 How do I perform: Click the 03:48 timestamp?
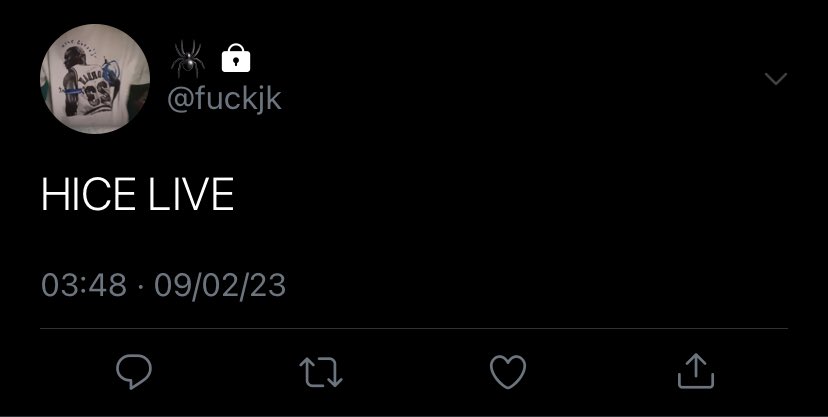coord(84,285)
